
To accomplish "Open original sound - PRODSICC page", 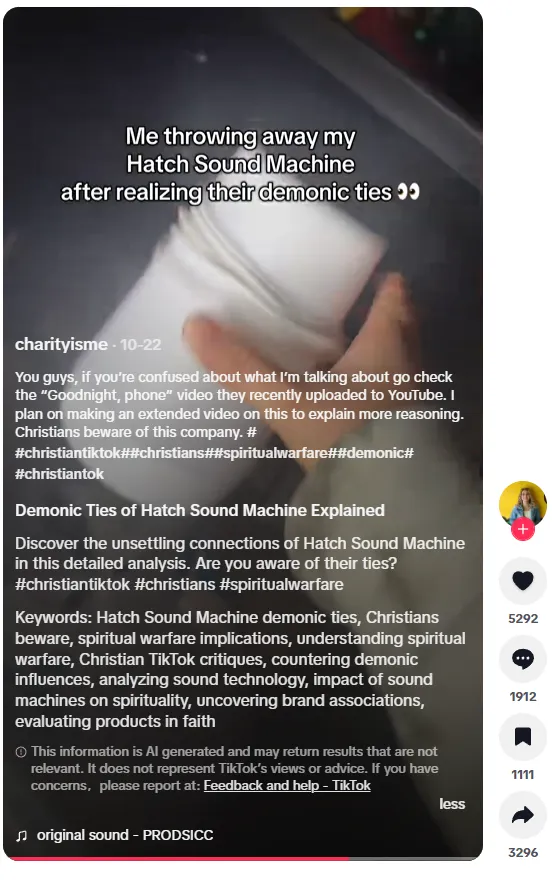I will click(125, 835).
